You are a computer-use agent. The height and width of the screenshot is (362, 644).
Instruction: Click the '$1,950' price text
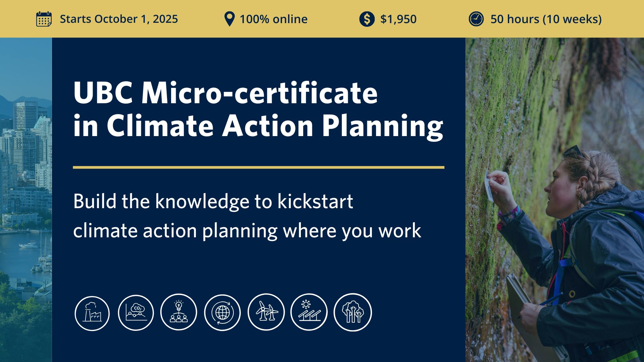pos(398,19)
